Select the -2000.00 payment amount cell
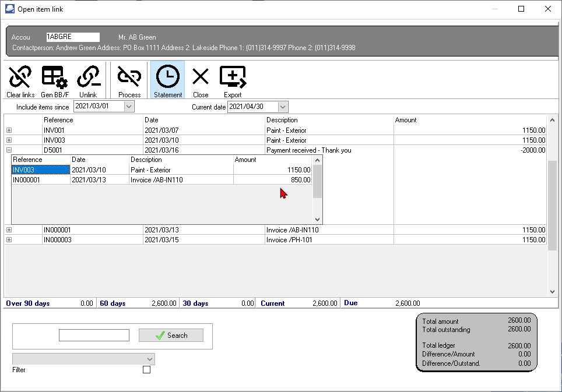This screenshot has width=562, height=392. (x=470, y=150)
